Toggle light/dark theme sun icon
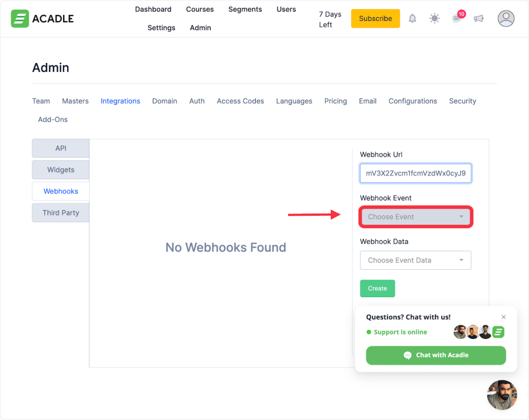Image resolution: width=529 pixels, height=420 pixels. tap(434, 19)
